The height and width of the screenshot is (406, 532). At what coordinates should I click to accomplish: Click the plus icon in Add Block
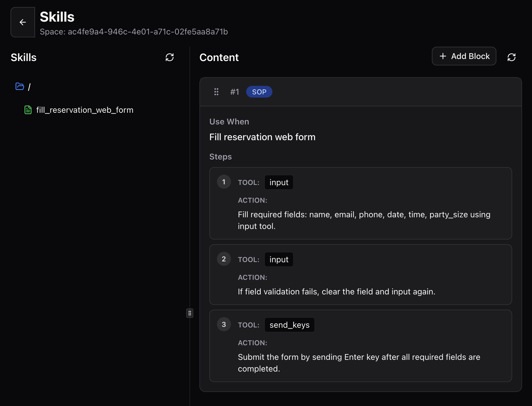point(443,56)
